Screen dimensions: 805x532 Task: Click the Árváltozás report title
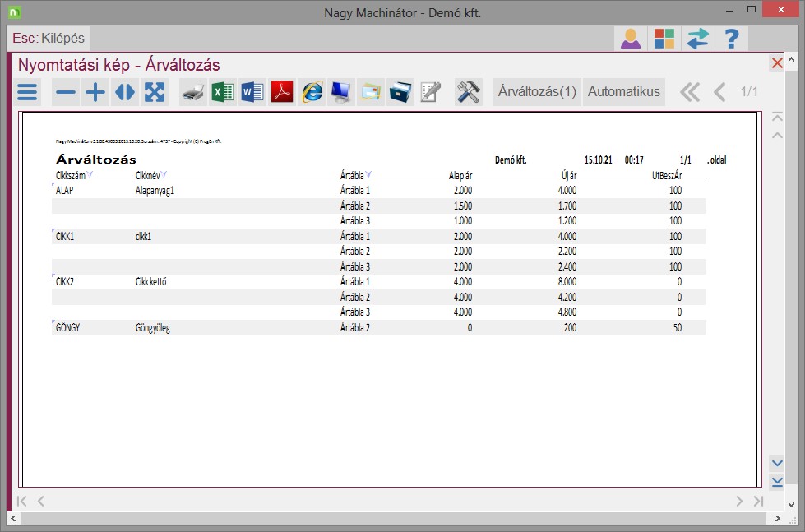(x=96, y=160)
